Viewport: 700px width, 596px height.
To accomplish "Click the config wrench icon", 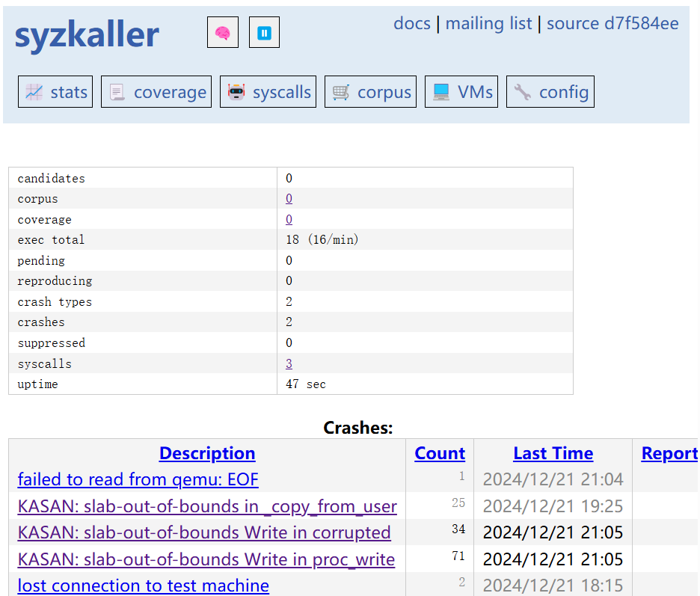I will click(x=522, y=92).
